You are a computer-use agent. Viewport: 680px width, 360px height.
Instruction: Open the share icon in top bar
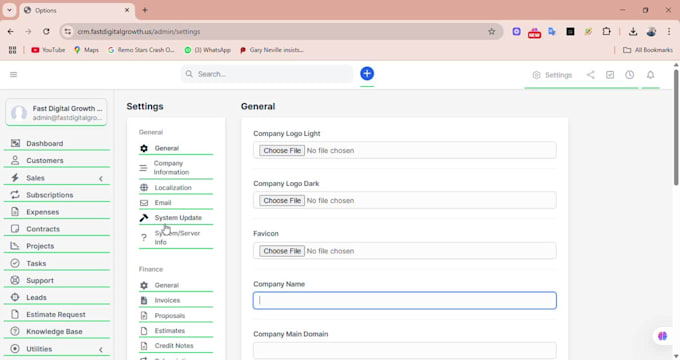(590, 75)
